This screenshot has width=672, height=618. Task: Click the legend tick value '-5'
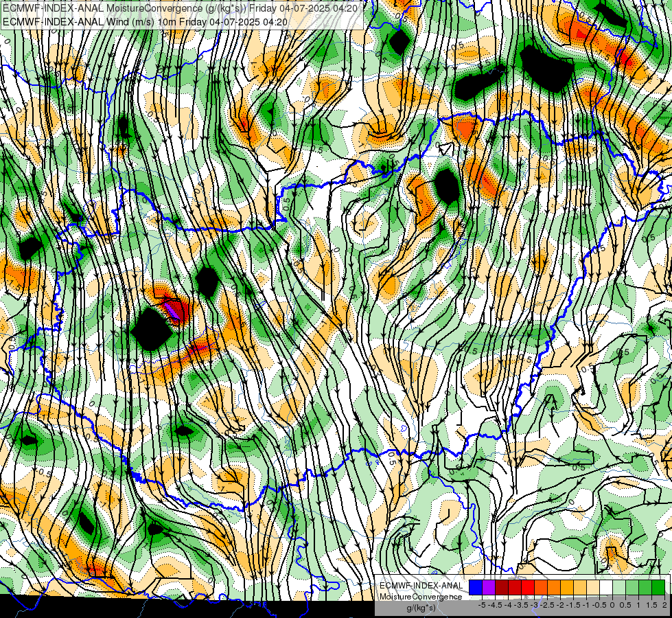click(482, 605)
